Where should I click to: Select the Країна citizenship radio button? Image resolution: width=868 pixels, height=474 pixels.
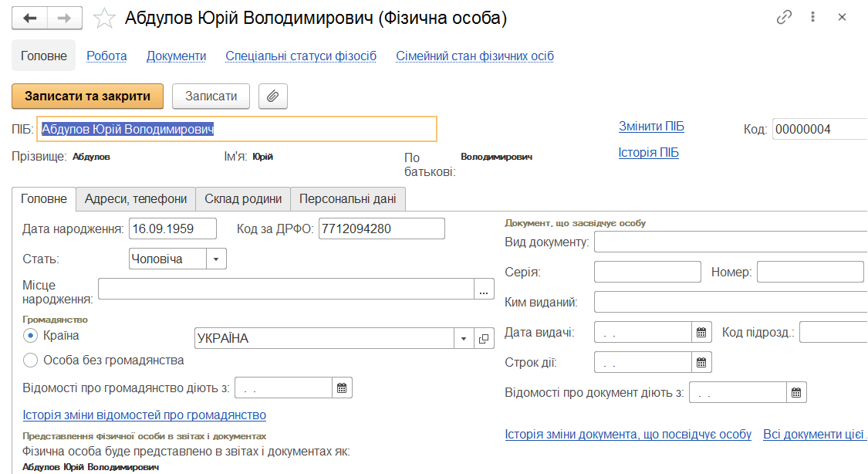click(x=30, y=336)
